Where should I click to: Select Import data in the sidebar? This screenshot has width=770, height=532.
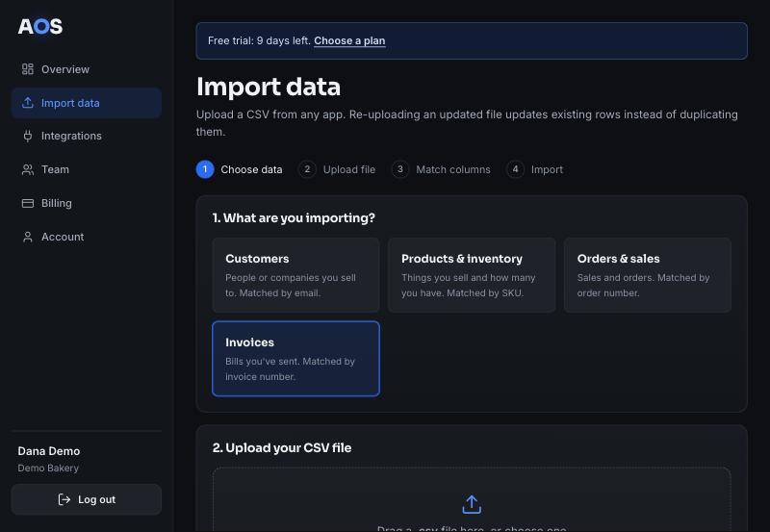(x=87, y=103)
